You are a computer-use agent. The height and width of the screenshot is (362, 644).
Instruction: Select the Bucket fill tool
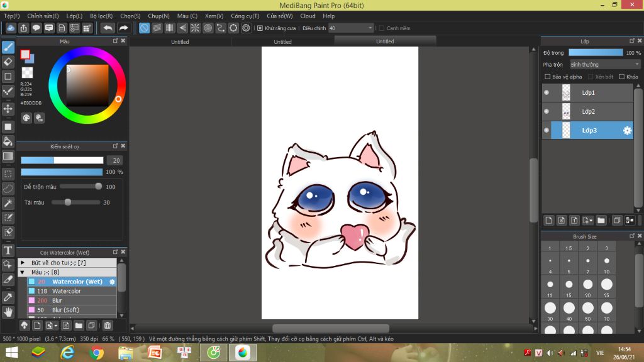pos(8,141)
